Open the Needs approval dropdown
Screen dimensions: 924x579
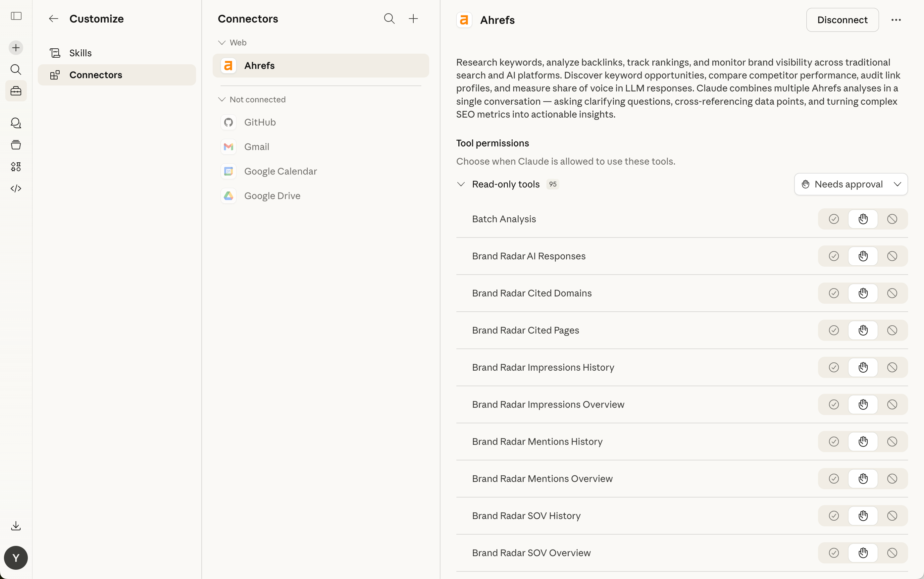[x=850, y=184]
